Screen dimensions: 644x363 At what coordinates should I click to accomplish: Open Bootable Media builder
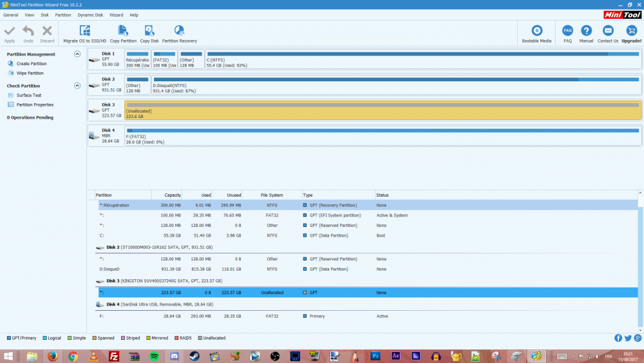point(536,31)
